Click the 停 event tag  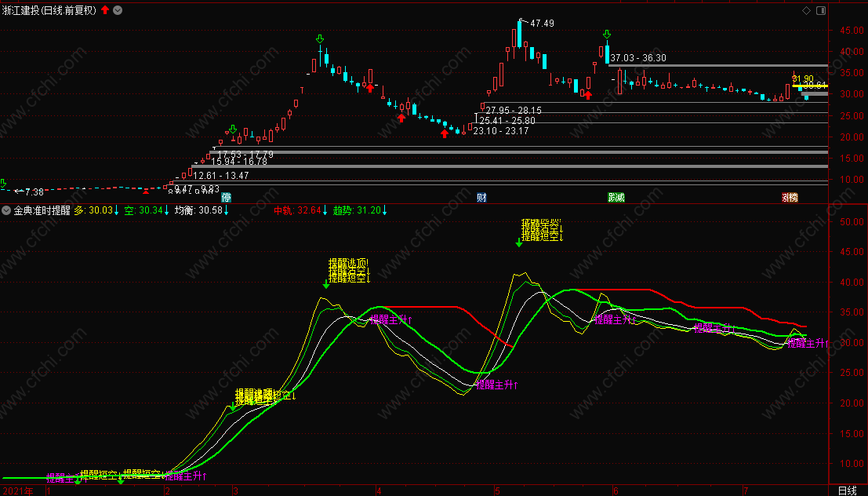click(x=226, y=197)
